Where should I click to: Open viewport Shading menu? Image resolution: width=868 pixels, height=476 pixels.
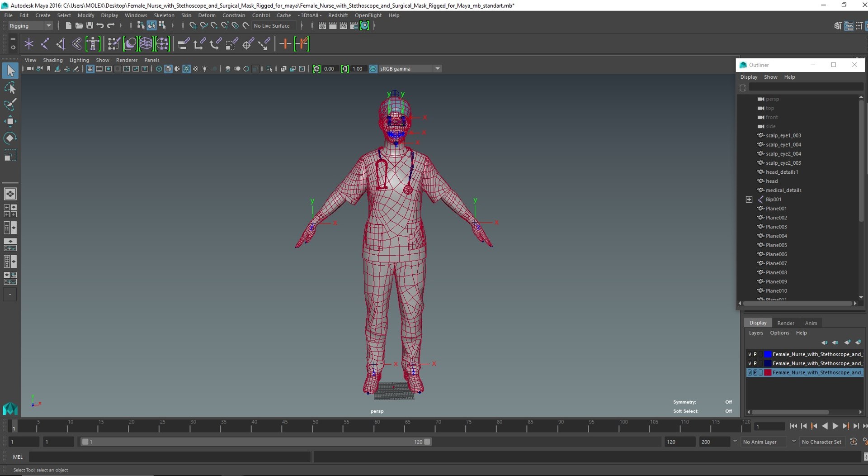pyautogui.click(x=52, y=60)
